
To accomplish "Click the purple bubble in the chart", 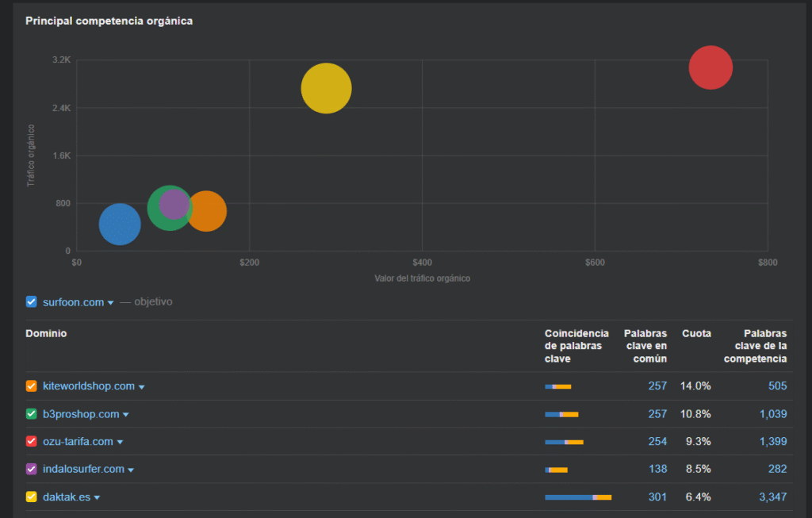I will point(174,205).
